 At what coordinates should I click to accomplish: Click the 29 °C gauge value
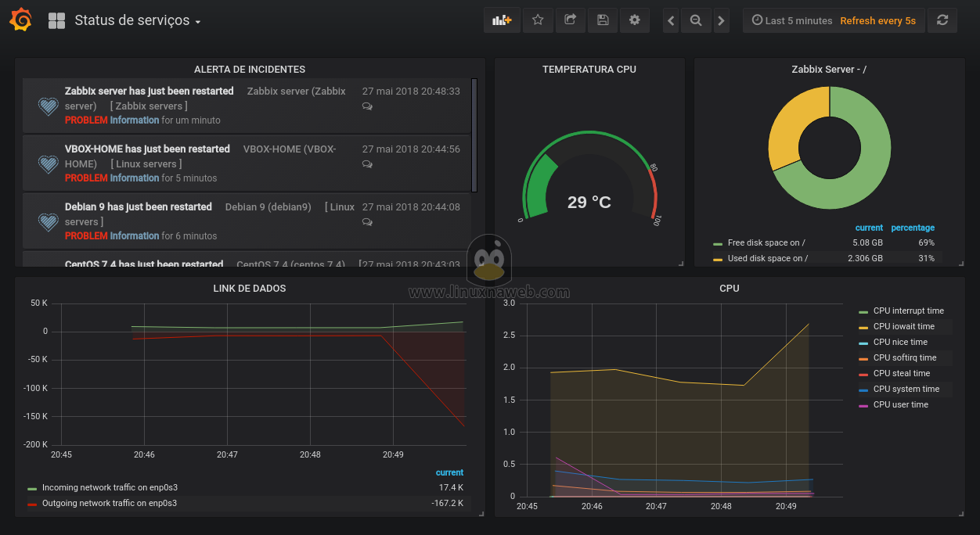tap(589, 203)
